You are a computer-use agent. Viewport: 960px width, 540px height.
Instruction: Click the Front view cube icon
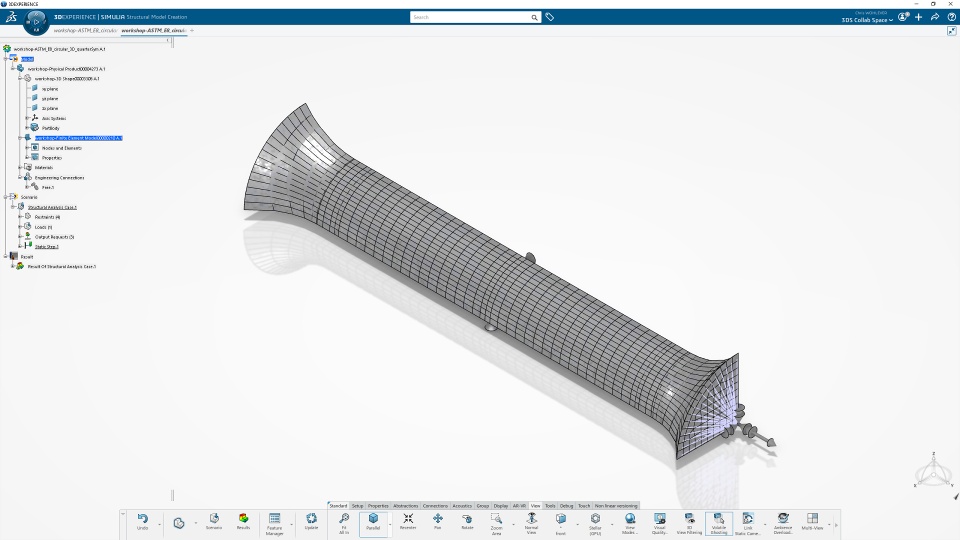[561, 519]
